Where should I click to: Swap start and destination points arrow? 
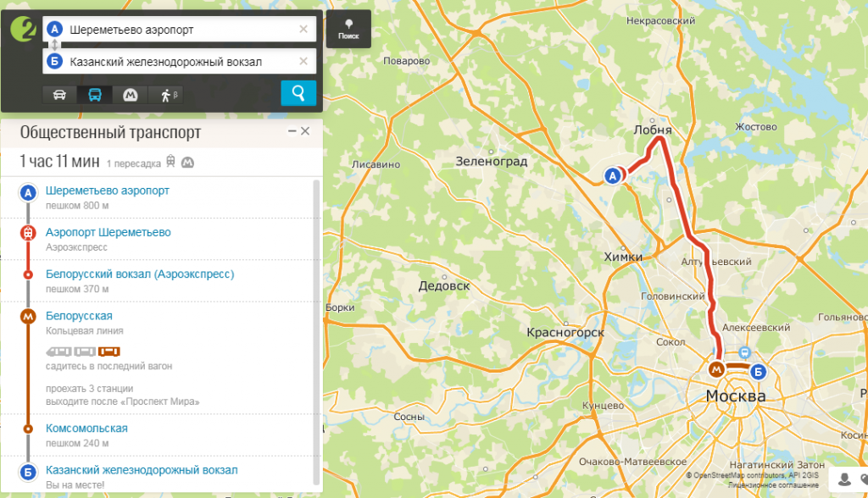tap(54, 46)
